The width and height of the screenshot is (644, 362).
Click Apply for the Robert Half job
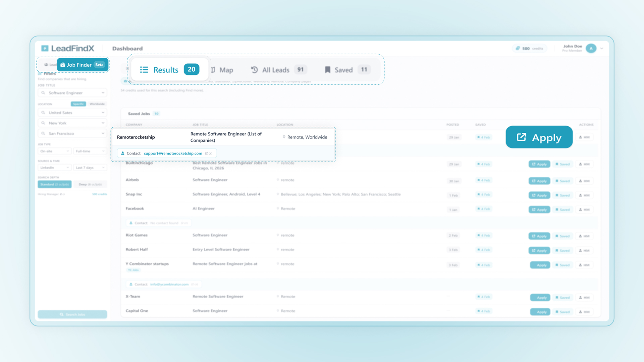click(539, 251)
